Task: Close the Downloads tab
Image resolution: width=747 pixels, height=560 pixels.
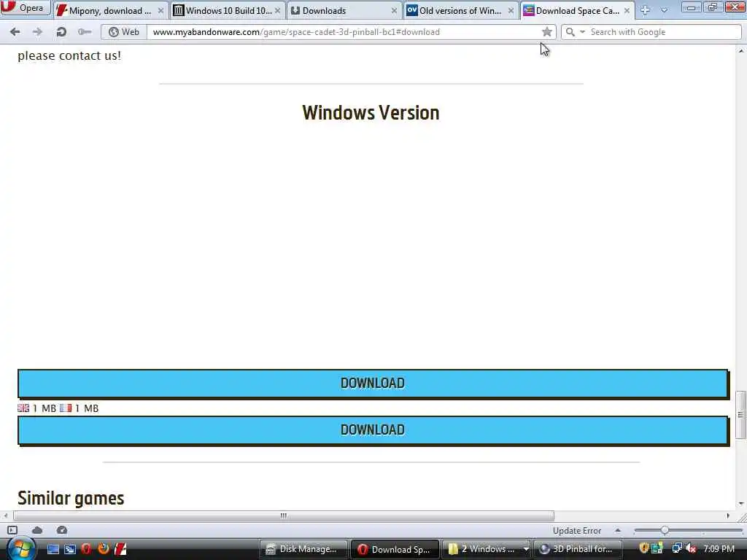Action: pos(394,10)
